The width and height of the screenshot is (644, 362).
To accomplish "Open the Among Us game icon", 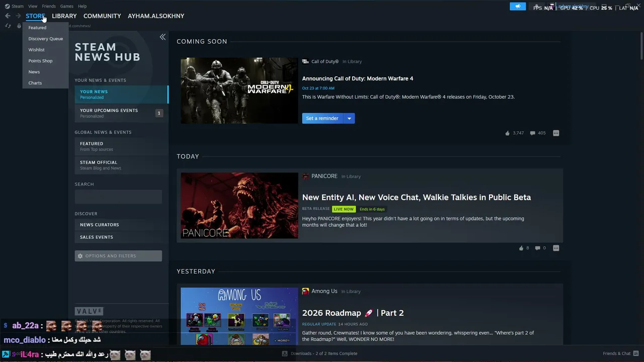I will (305, 291).
